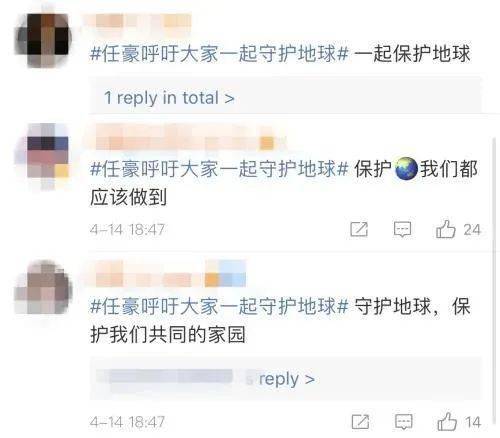500x438 pixels.
Task: Open reply icon on the 24-likes comment
Action: pos(402,229)
